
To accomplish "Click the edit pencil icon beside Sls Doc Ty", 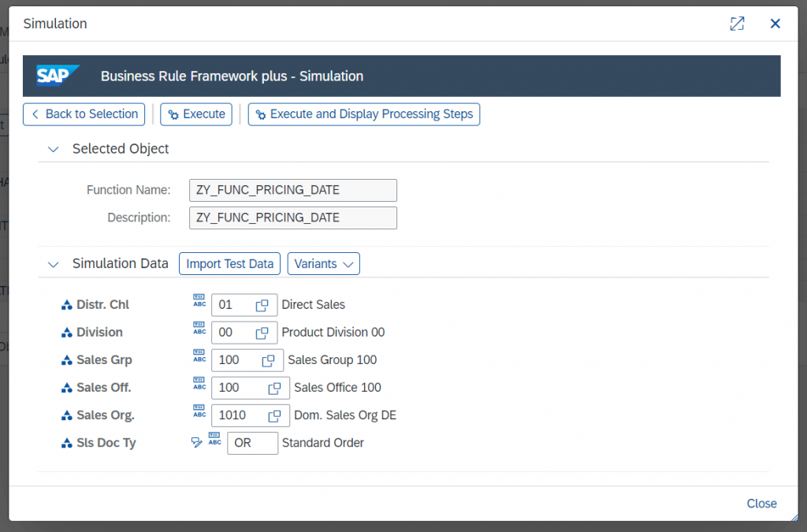I will coord(196,442).
